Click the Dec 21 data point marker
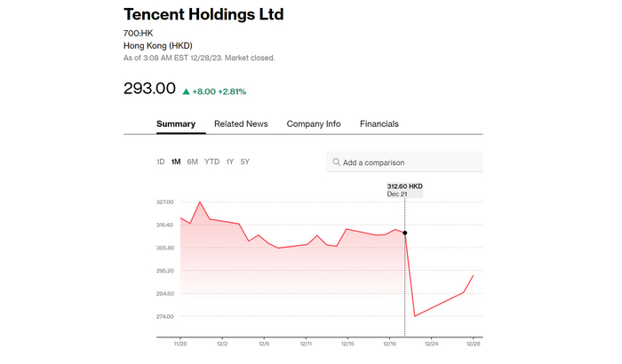622x364 pixels. [x=405, y=233]
